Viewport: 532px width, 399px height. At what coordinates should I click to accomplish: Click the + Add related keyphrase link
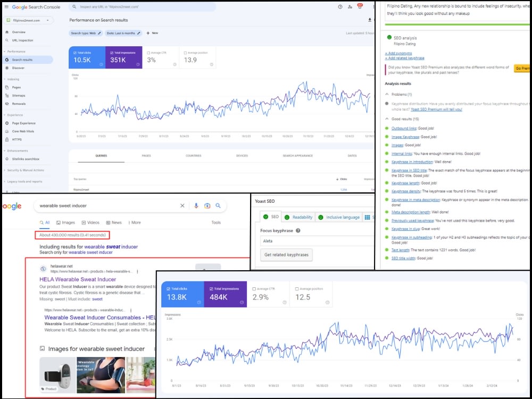(x=404, y=58)
